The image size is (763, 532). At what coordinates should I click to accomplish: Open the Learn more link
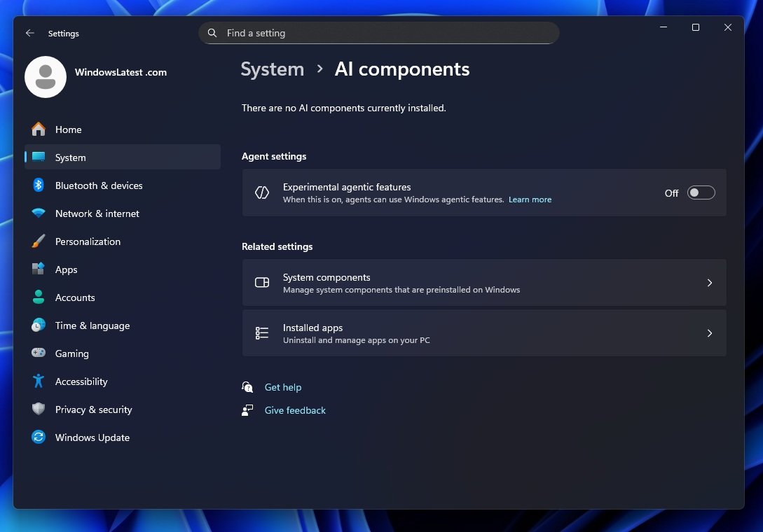pyautogui.click(x=530, y=199)
